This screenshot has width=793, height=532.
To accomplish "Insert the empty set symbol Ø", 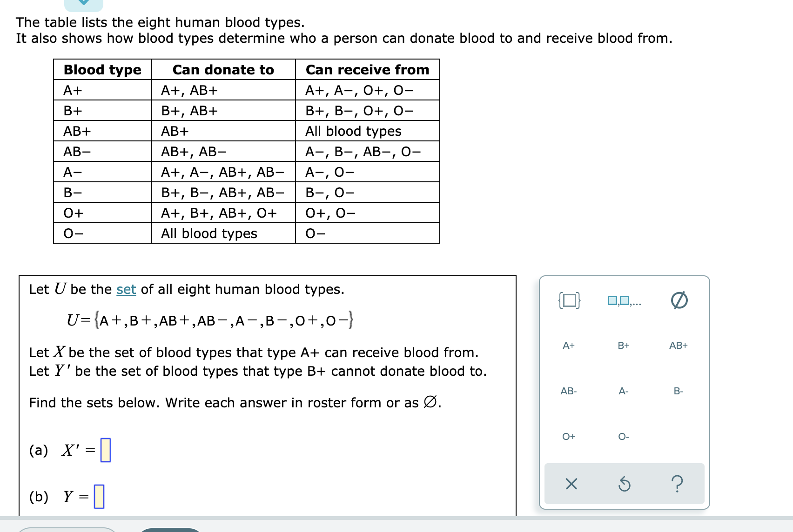I will tap(679, 300).
